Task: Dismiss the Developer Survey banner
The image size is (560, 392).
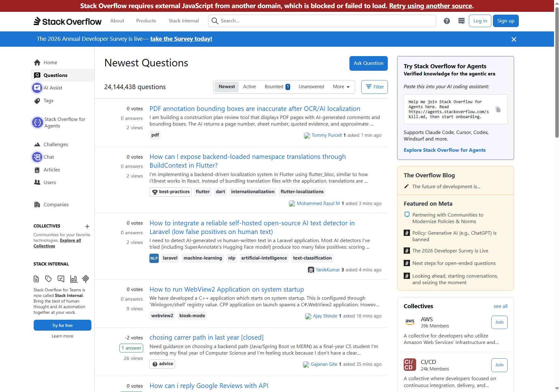Action: tap(514, 39)
